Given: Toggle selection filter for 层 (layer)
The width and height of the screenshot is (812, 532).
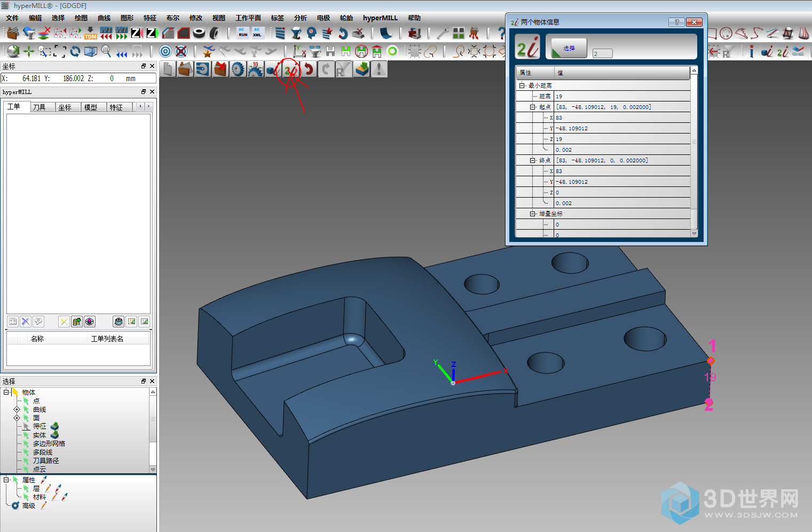Looking at the screenshot, I should click(x=26, y=488).
